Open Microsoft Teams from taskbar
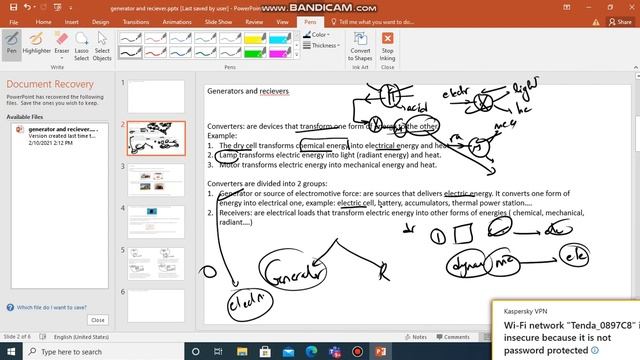This screenshot has height=360, width=640. pyautogui.click(x=335, y=351)
